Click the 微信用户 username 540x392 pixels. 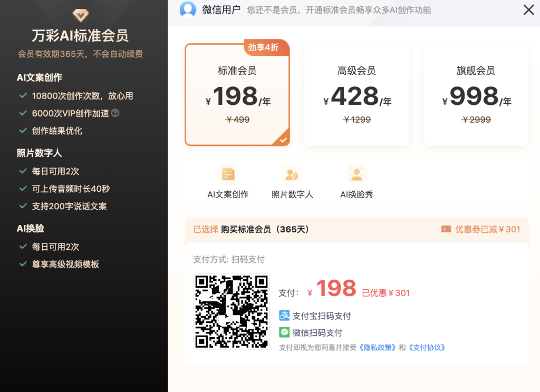point(221,9)
